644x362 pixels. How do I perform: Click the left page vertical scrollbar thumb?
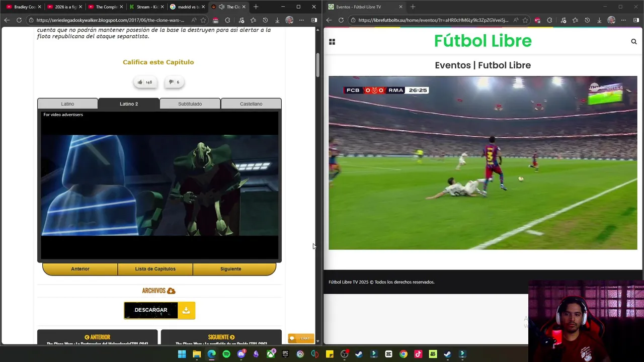[x=317, y=64]
